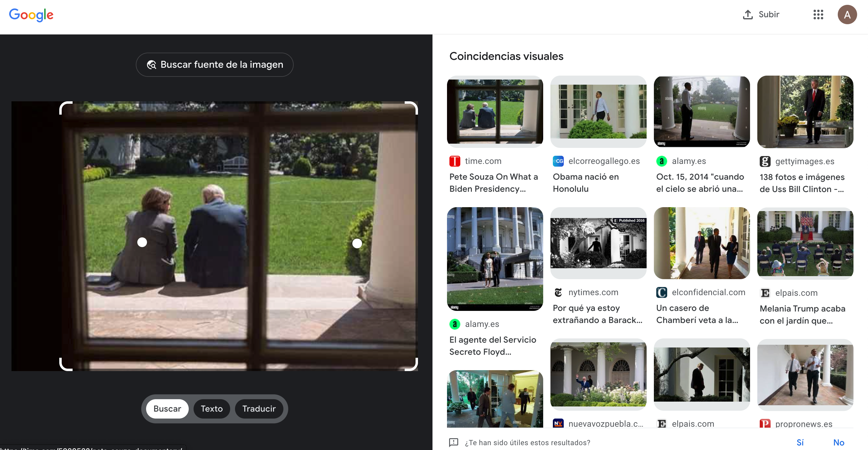Click the nytimes.com favicon
This screenshot has width=868, height=450.
[558, 292]
